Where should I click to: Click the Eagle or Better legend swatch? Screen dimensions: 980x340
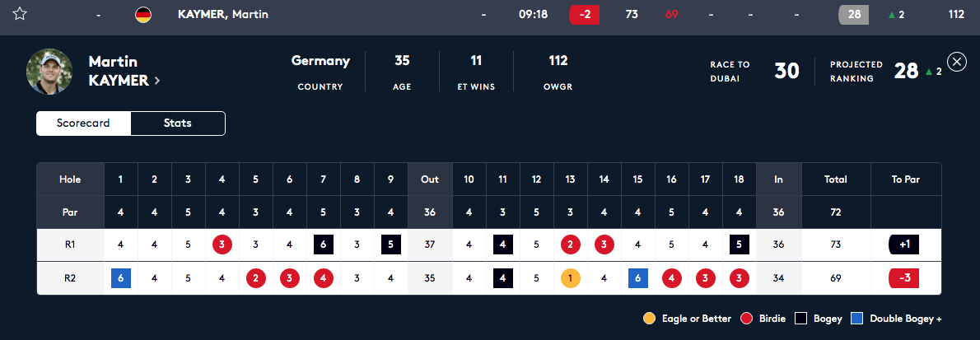coord(650,319)
